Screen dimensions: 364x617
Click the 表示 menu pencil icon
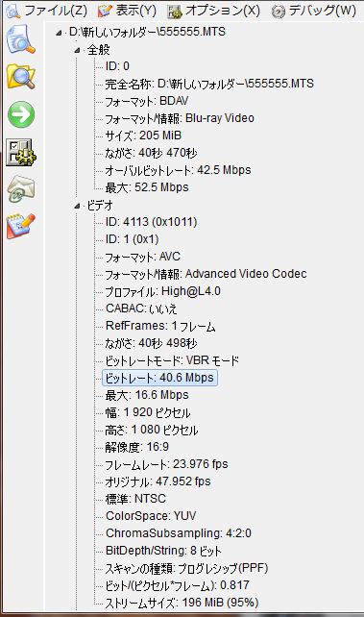tap(105, 11)
